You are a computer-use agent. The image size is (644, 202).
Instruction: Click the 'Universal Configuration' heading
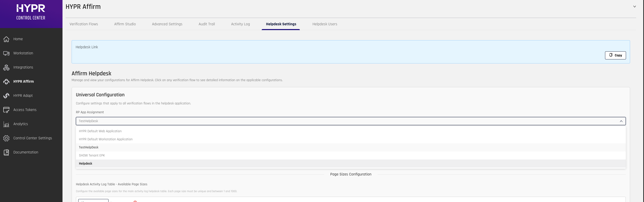click(x=100, y=95)
